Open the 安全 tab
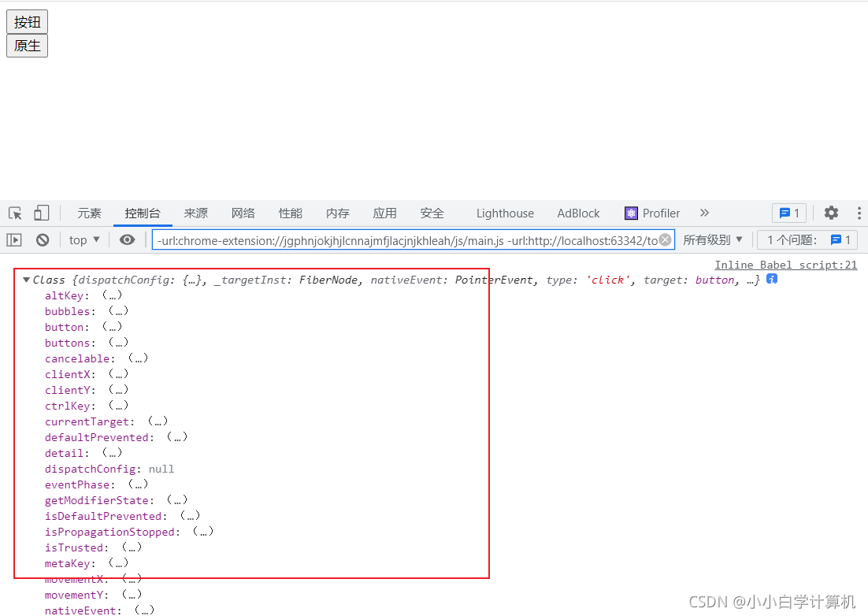 tap(432, 213)
